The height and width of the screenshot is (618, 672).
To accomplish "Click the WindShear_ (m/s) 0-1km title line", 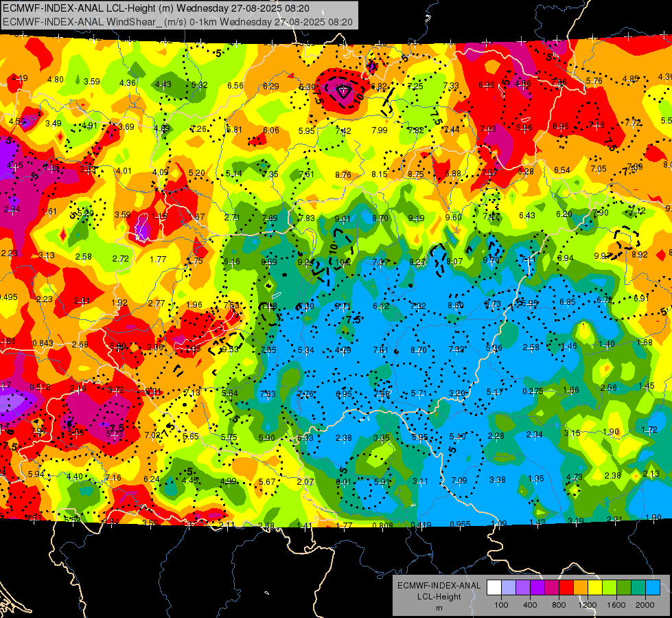I will coord(177,22).
